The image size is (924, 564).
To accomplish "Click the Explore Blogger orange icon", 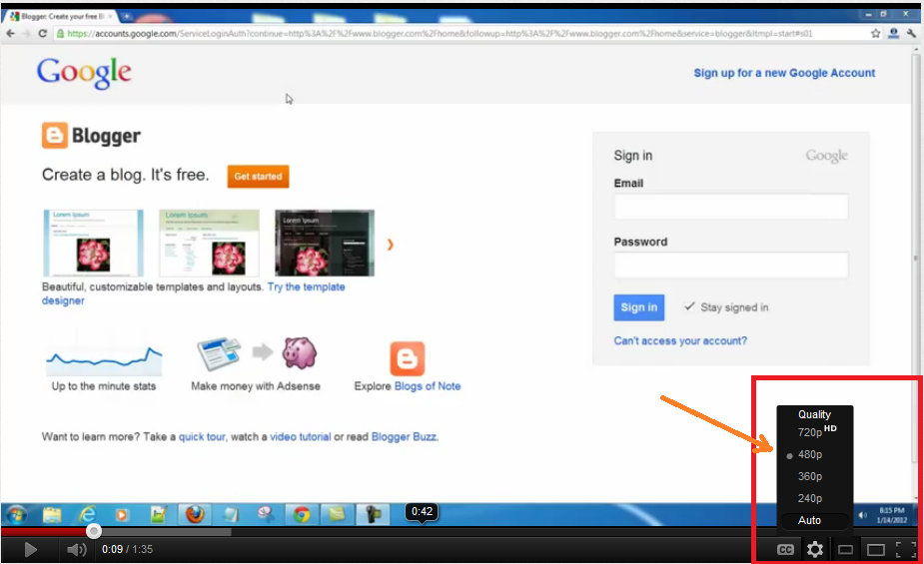I will tap(408, 358).
